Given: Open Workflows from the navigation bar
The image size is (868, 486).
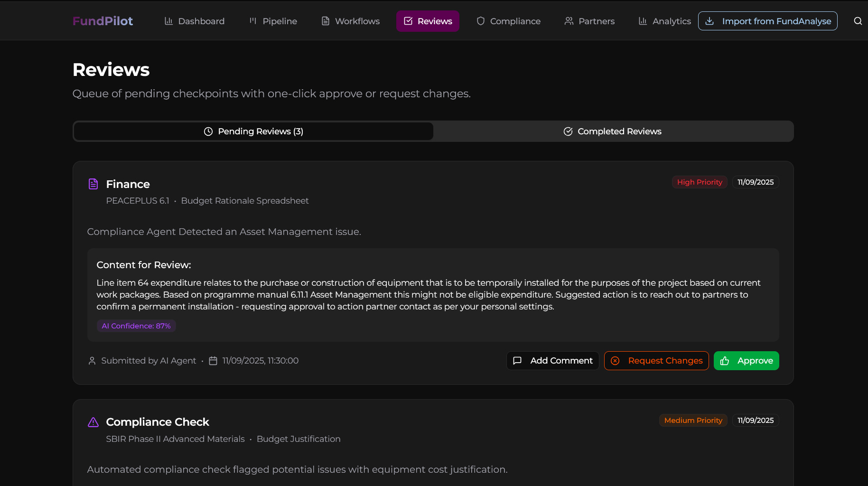Looking at the screenshot, I should pyautogui.click(x=351, y=21).
